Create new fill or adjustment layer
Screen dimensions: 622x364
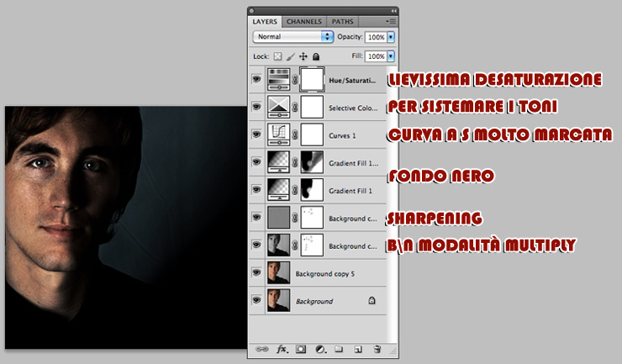[x=320, y=348]
